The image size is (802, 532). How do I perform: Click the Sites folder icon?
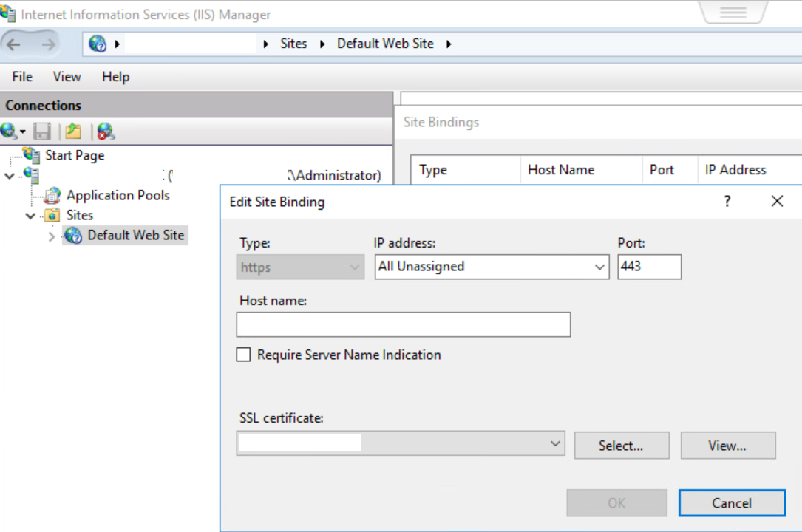tap(52, 216)
